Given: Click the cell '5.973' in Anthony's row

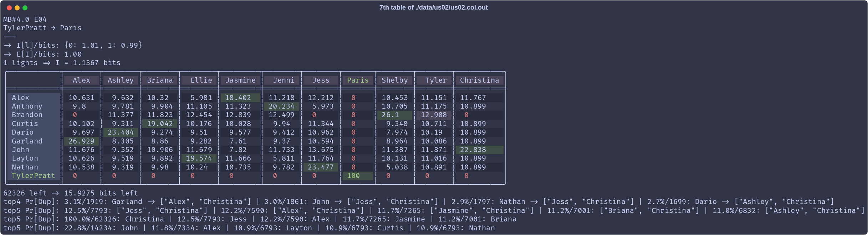Looking at the screenshot, I should [321, 106].
